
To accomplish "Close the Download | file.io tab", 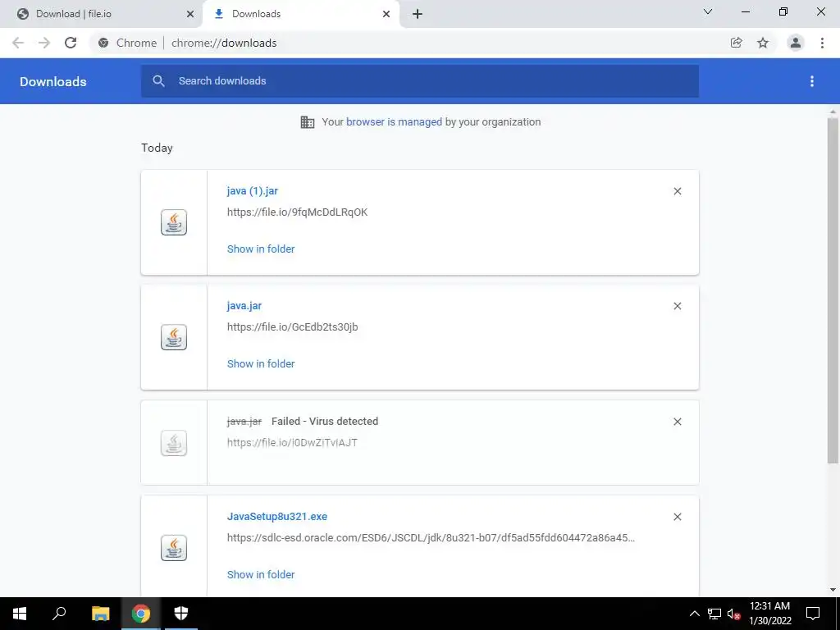I will 190,14.
